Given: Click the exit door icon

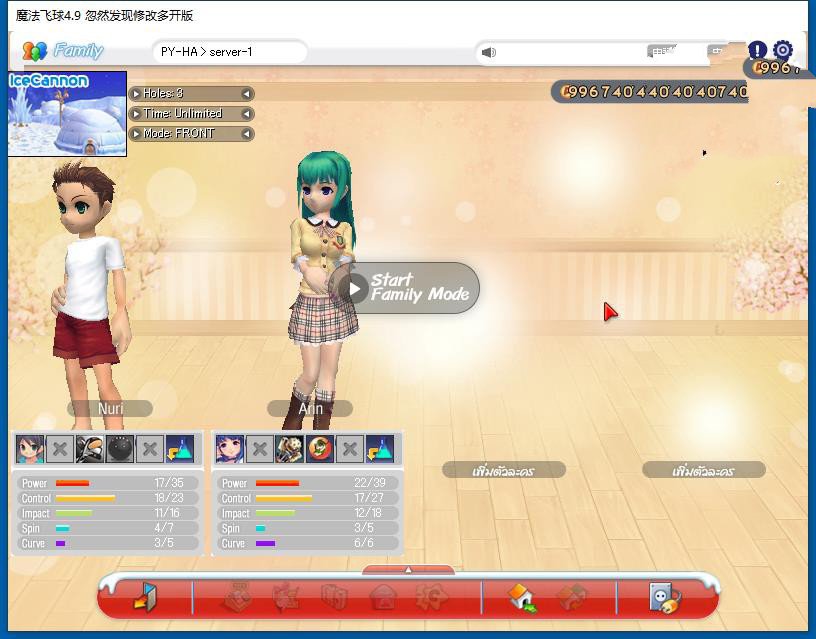Looking at the screenshot, I should click(145, 596).
